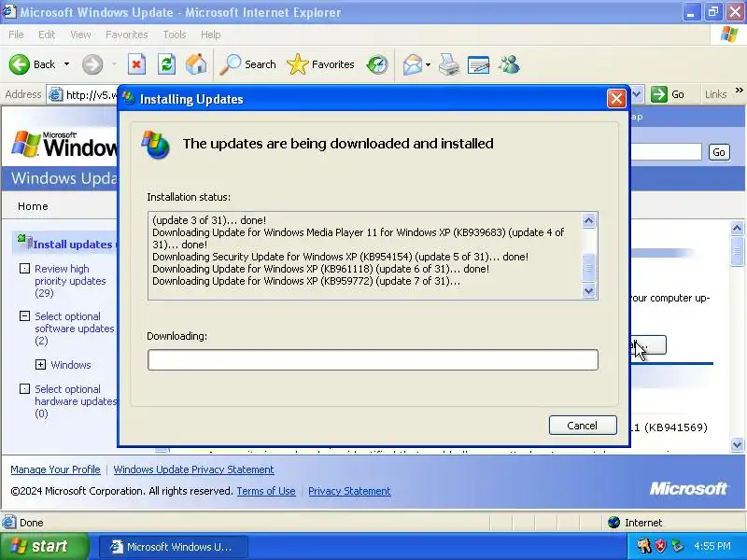Click the Forward arrow icon
The width and height of the screenshot is (747, 560).
[92, 64]
